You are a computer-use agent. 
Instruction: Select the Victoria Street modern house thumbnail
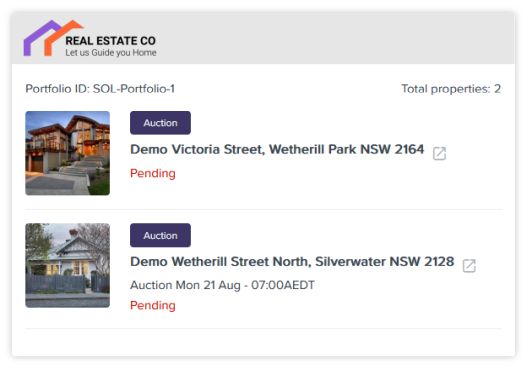pos(68,153)
